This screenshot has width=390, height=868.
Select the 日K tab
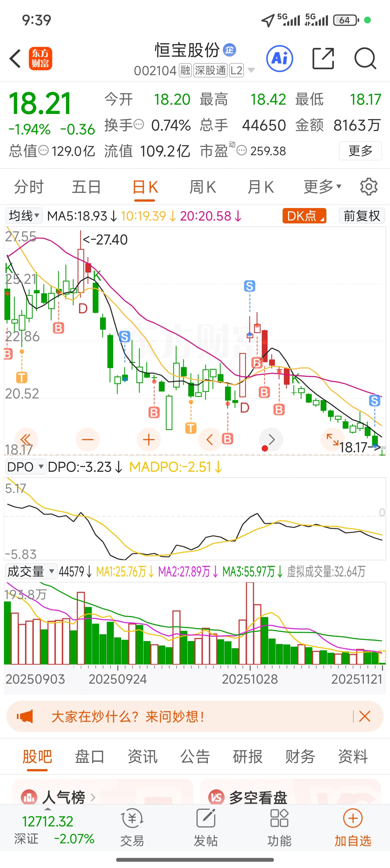[145, 187]
